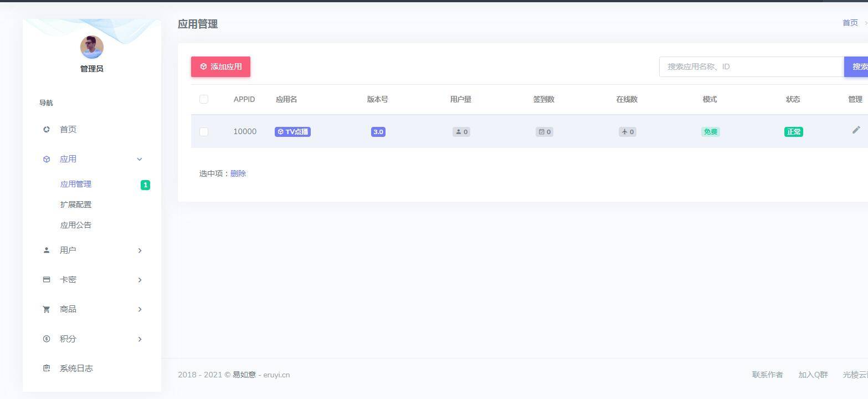Open 系统日志 via its log icon
Image resolution: width=868 pixels, height=399 pixels.
47,369
